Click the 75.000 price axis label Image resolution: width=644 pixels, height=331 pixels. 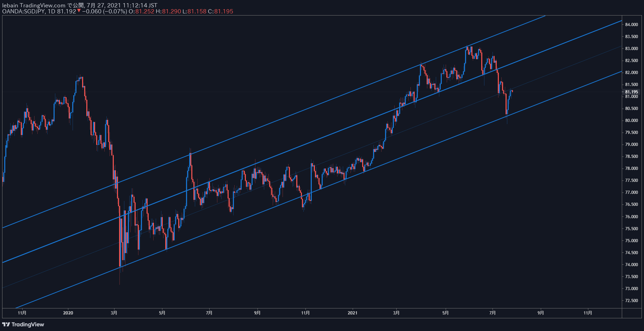pyautogui.click(x=631, y=241)
